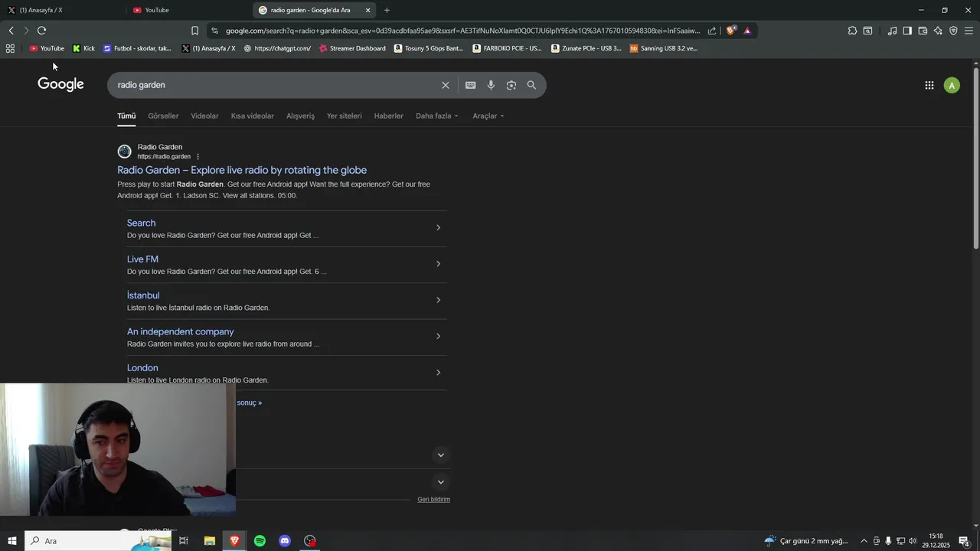Go back using the browser back arrow
Image resolution: width=980 pixels, height=551 pixels.
[11, 31]
